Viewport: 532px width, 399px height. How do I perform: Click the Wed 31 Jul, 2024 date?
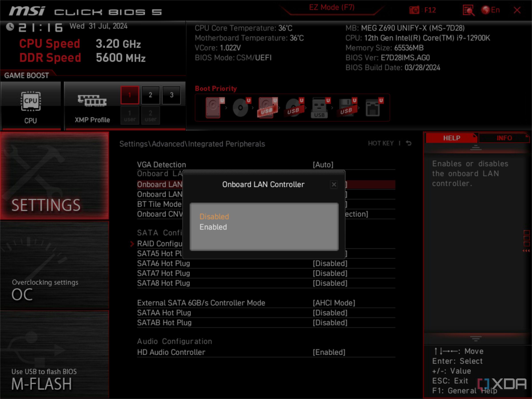tap(98, 26)
